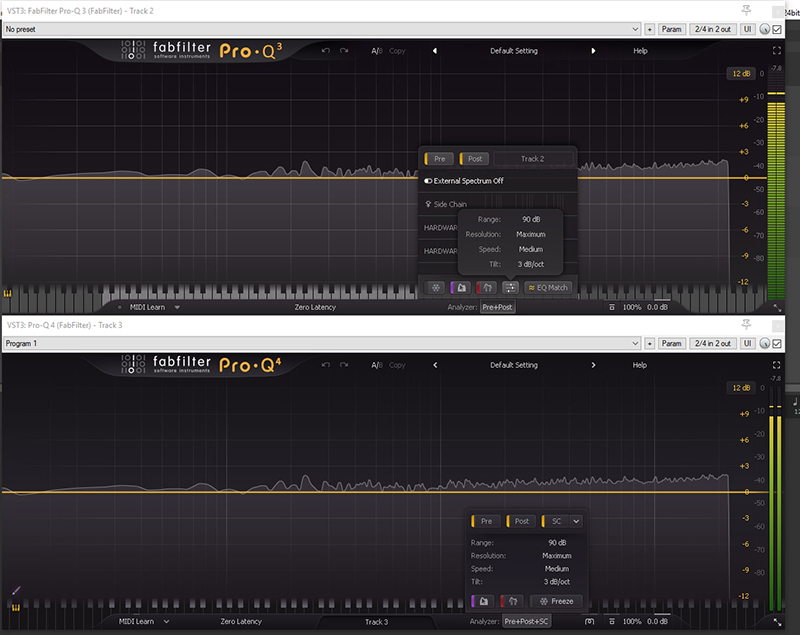Click redo arrow in Pro-Q 3 header
The width and height of the screenshot is (800, 635).
click(344, 50)
